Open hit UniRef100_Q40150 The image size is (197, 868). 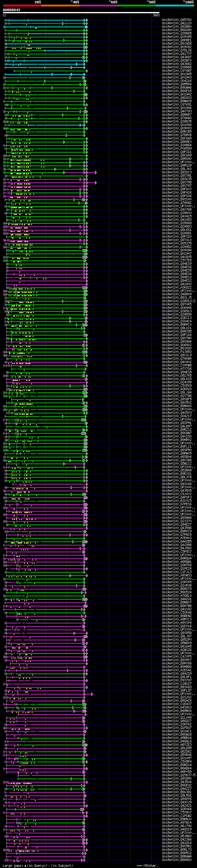coord(177,437)
